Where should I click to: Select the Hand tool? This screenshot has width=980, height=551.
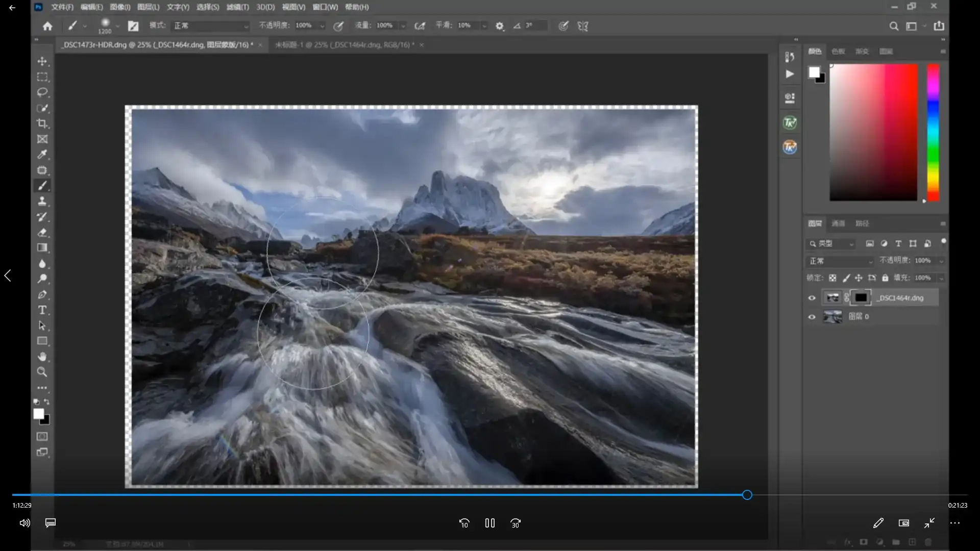click(42, 357)
